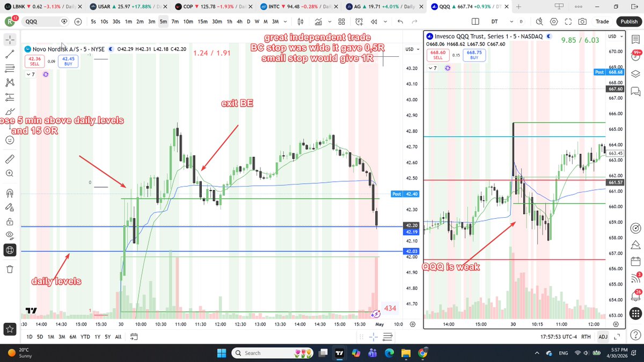Toggle lock all drawings

10,221
